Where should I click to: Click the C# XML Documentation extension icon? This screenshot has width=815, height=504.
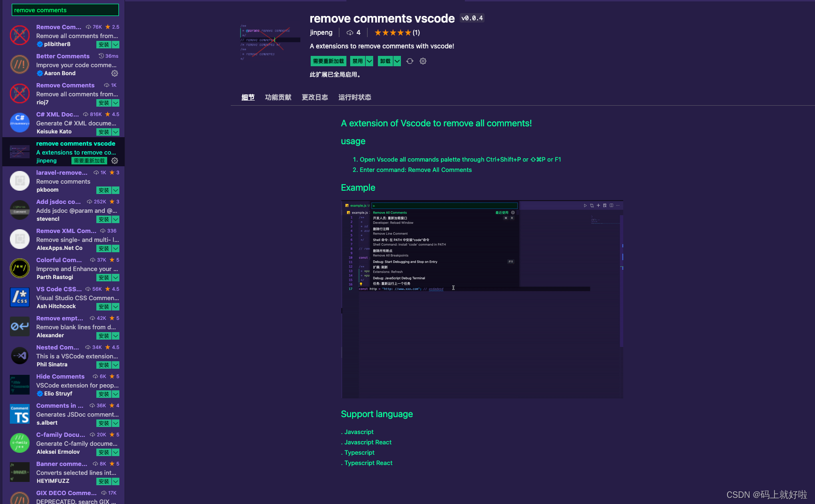(19, 123)
